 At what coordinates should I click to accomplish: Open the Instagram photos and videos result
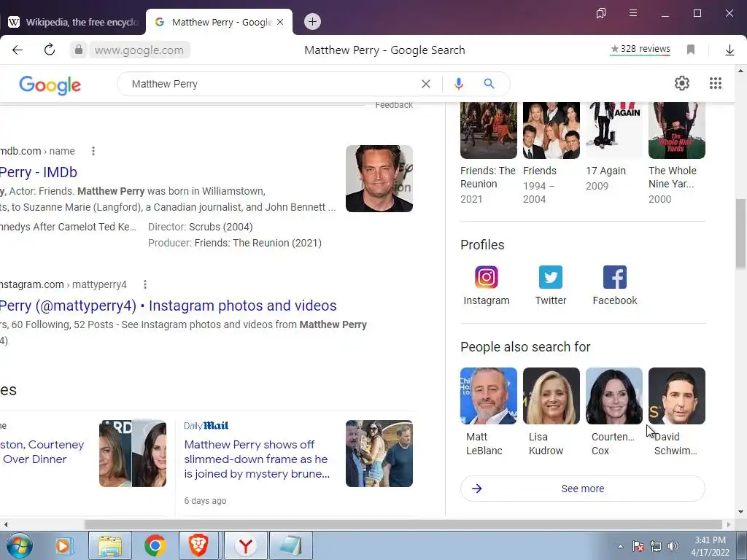point(169,306)
